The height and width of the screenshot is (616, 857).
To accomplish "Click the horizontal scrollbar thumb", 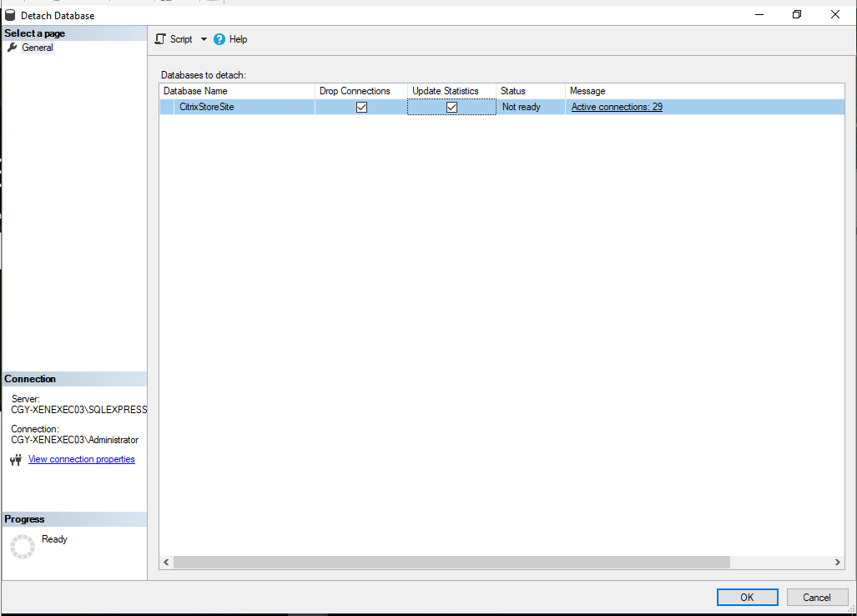I will pyautogui.click(x=451, y=563).
